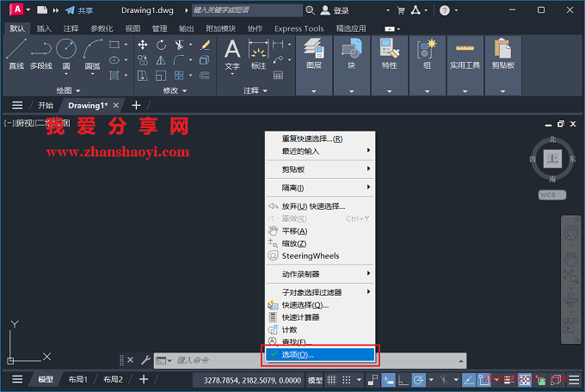Click the ViewCube top (上) face
585x392 pixels.
point(552,159)
